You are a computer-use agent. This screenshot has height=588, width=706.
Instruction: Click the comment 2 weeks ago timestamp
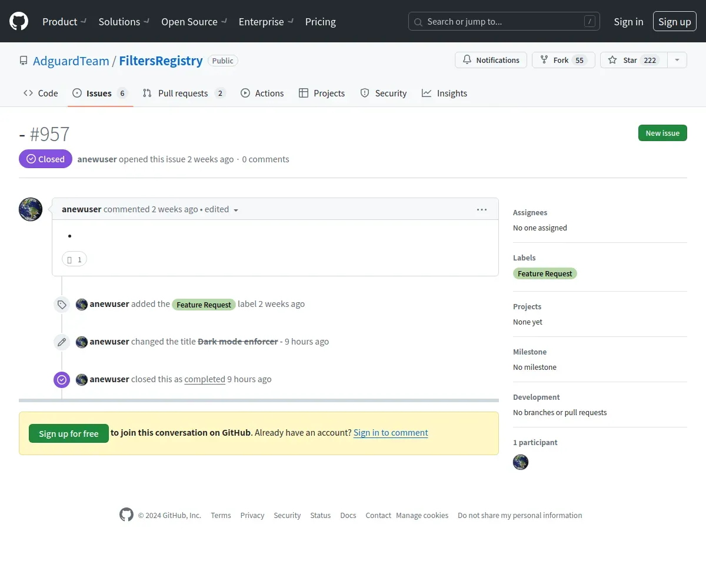[x=175, y=209]
